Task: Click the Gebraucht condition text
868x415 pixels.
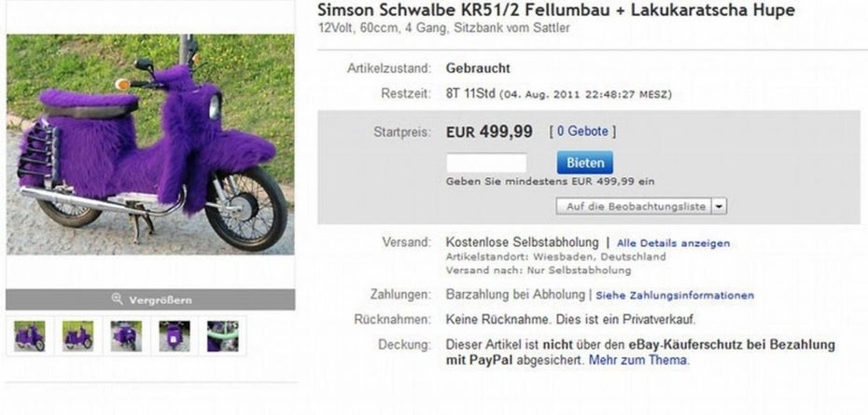Action: (478, 69)
